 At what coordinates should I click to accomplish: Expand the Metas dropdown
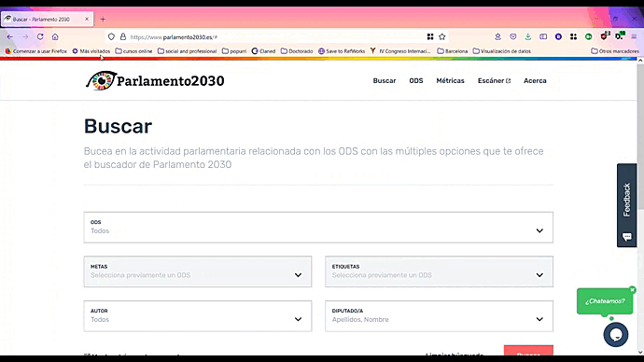pyautogui.click(x=198, y=271)
